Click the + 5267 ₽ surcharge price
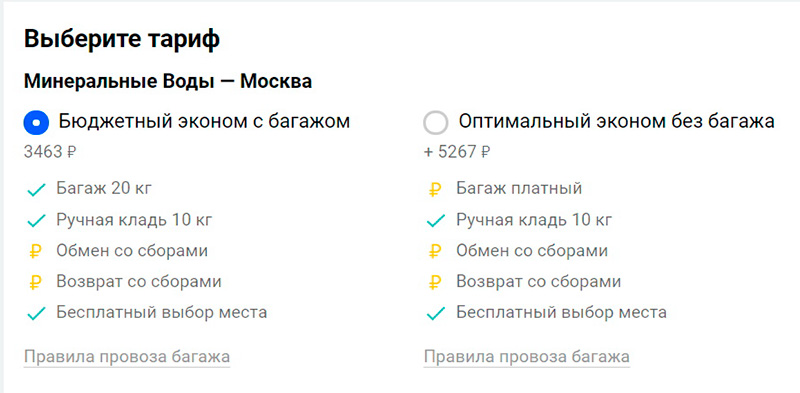800x393 pixels. 457,152
